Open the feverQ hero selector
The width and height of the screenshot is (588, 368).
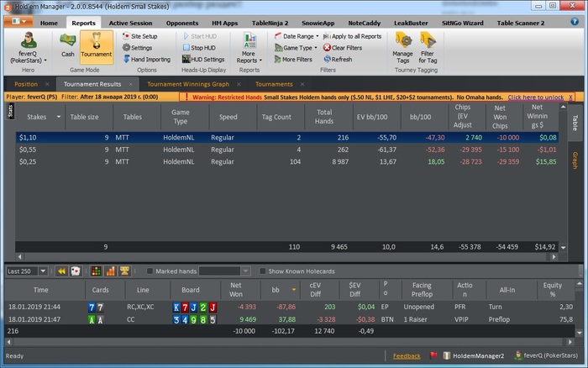[29, 48]
